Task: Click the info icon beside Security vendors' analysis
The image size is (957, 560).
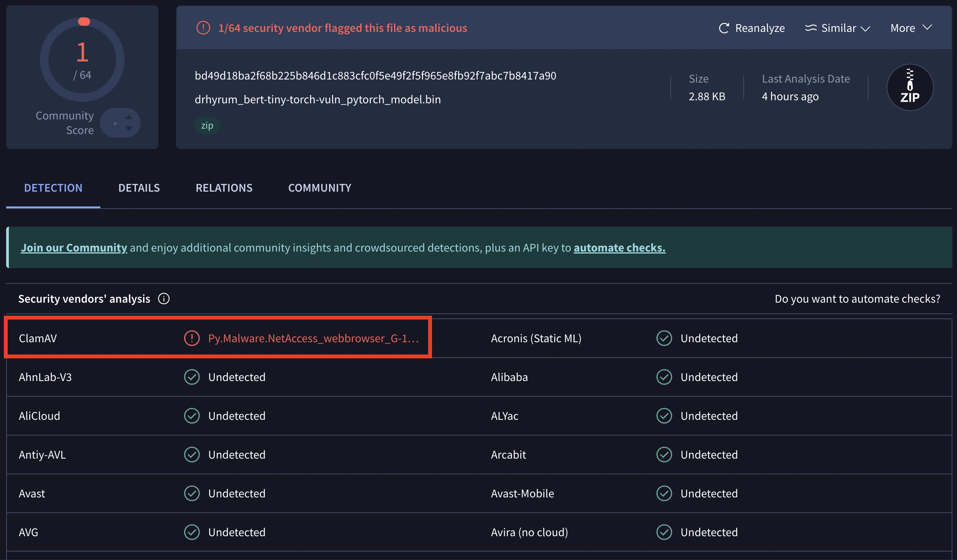Action: (x=163, y=299)
